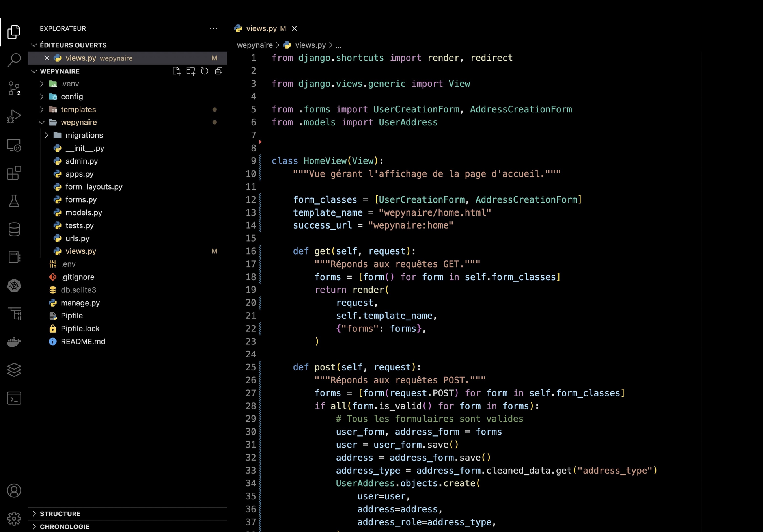
Task: Open the Docker view icon
Action: 14,342
